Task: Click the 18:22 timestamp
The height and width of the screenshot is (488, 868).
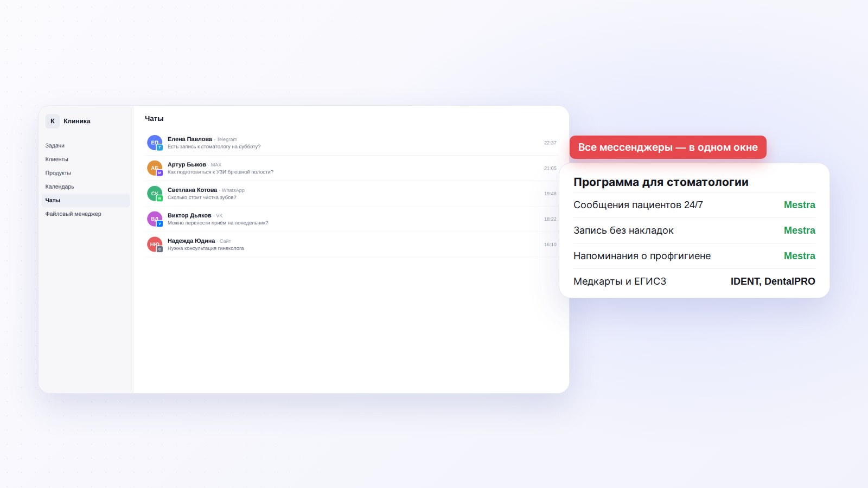Action: (x=550, y=219)
